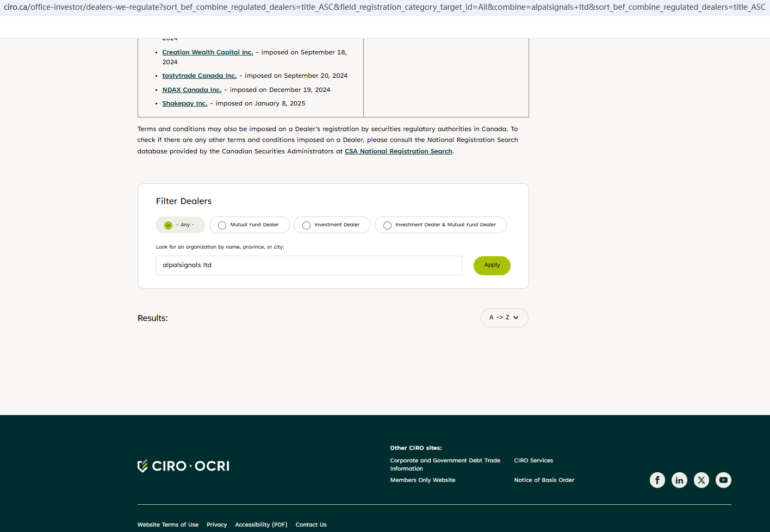
Task: Follow CSA National Registration Search link
Action: [x=399, y=151]
